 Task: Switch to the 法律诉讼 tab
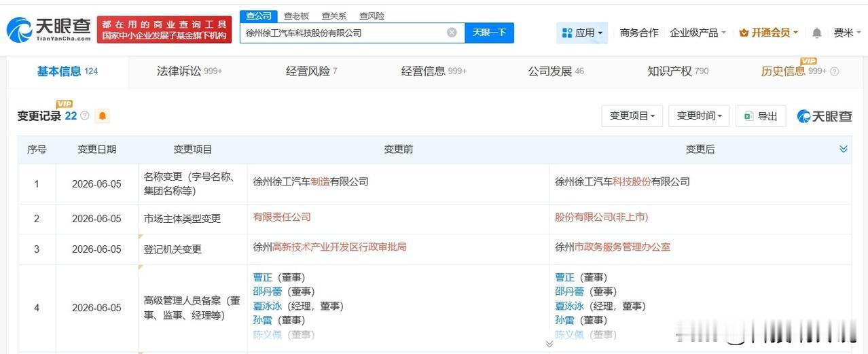click(189, 71)
